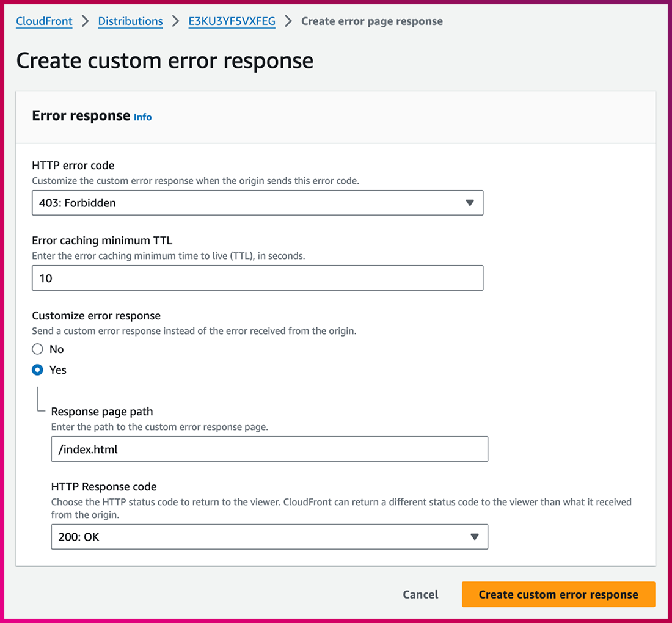672x623 pixels.
Task: Click the CloudFront breadcrumb link
Action: pyautogui.click(x=44, y=21)
